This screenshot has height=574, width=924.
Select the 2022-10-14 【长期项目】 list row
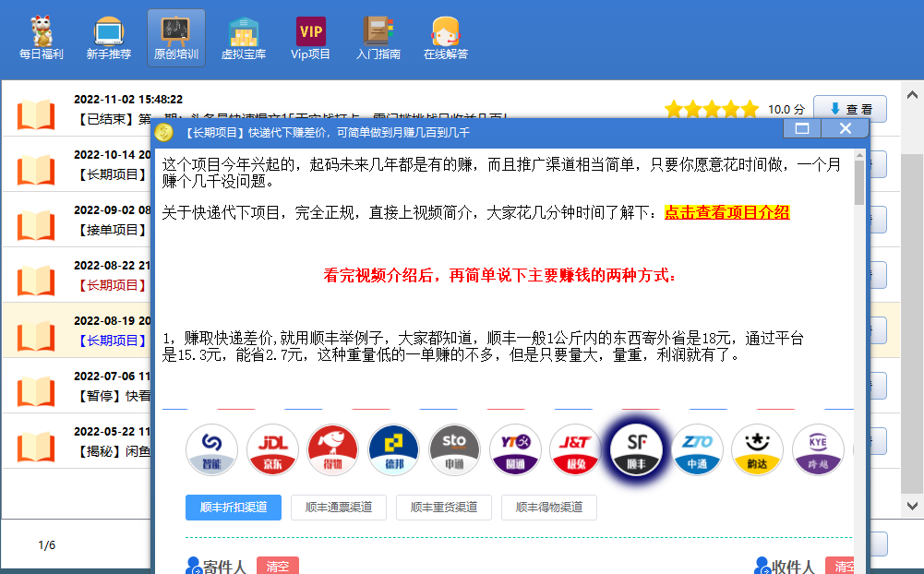[77, 164]
